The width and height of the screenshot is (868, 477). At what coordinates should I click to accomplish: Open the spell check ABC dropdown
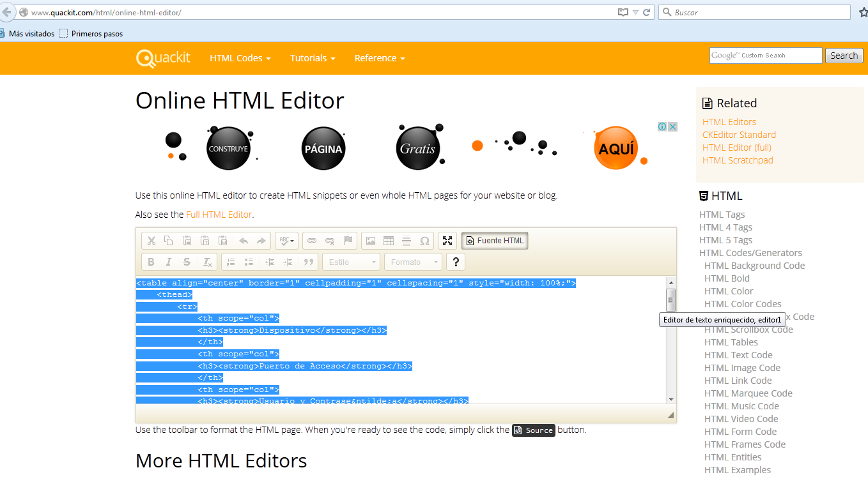(286, 241)
